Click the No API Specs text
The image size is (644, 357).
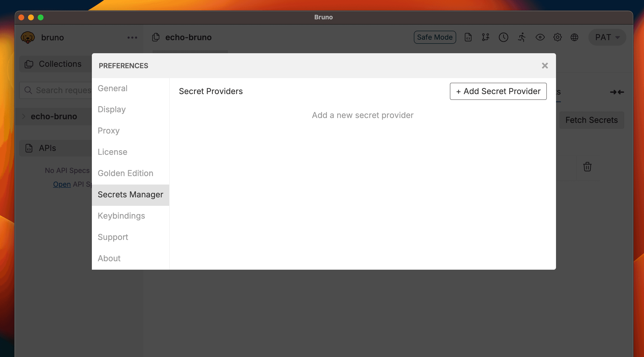67,170
